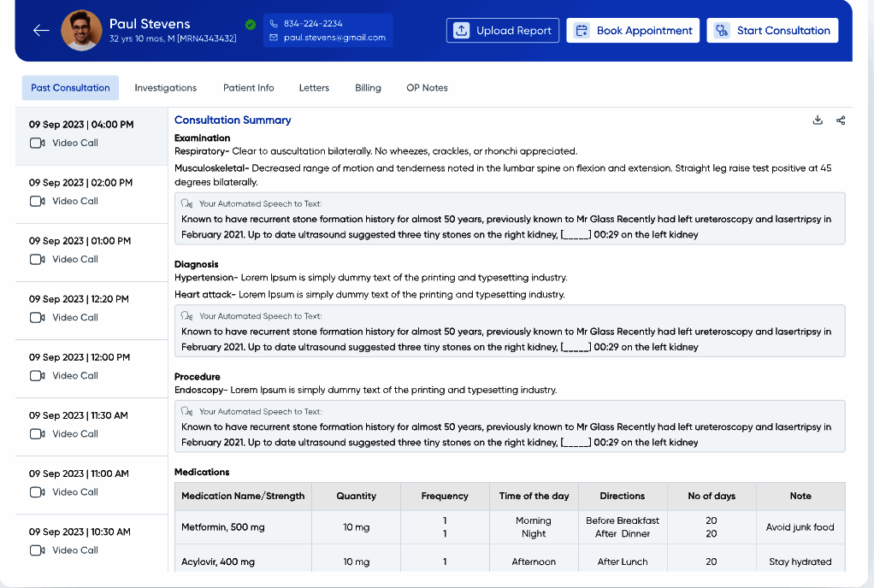Click the Upload Report button

(502, 31)
